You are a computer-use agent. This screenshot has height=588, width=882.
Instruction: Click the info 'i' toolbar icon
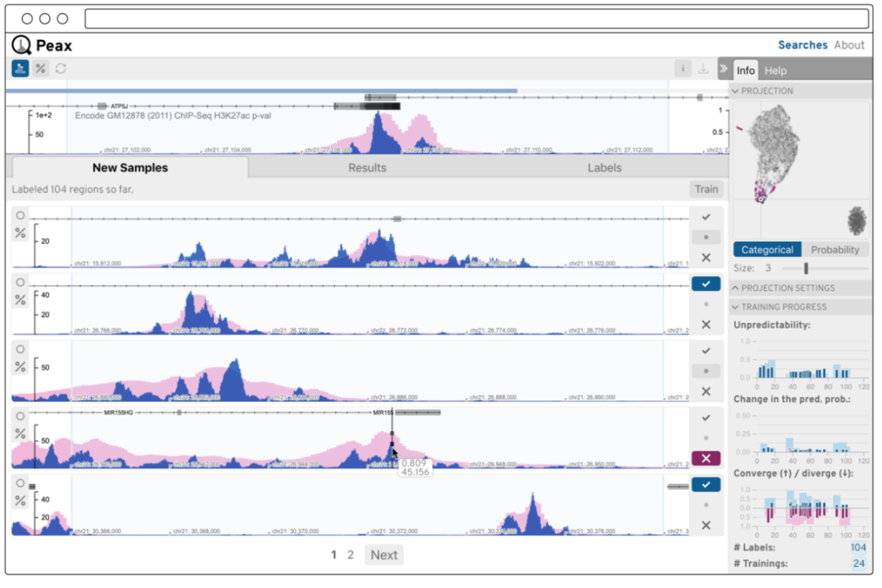tap(682, 69)
